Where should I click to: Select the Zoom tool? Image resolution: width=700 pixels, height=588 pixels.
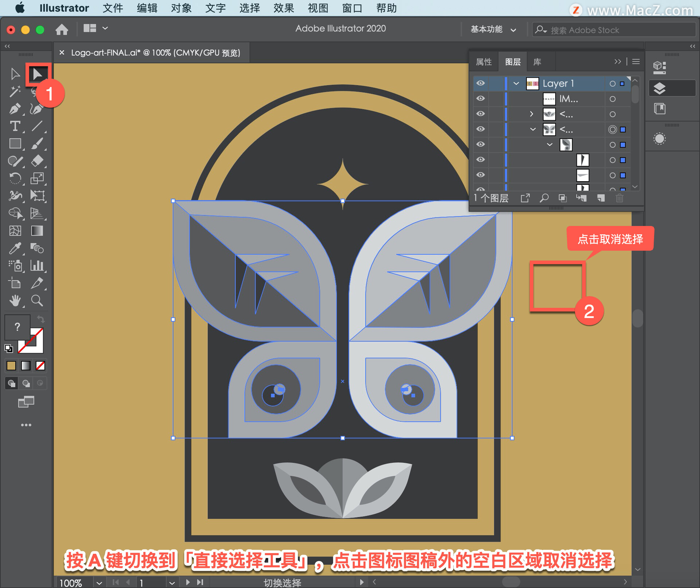pyautogui.click(x=37, y=300)
